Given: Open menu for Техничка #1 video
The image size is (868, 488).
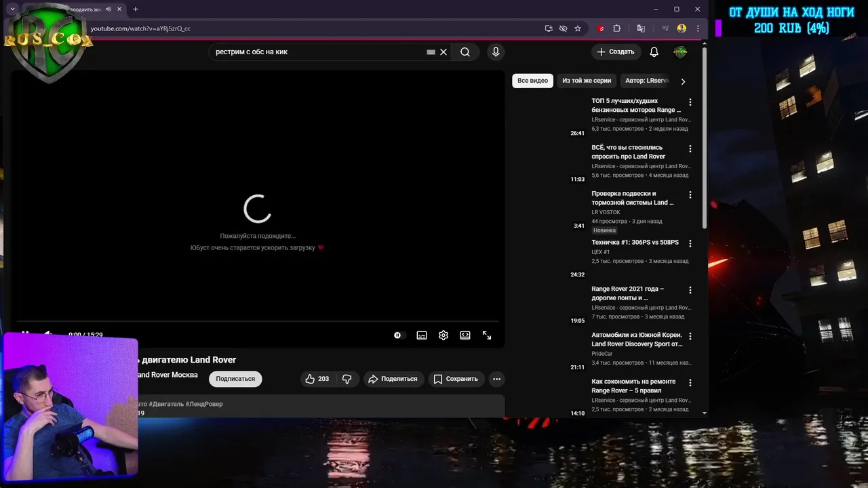Looking at the screenshot, I should [x=690, y=243].
